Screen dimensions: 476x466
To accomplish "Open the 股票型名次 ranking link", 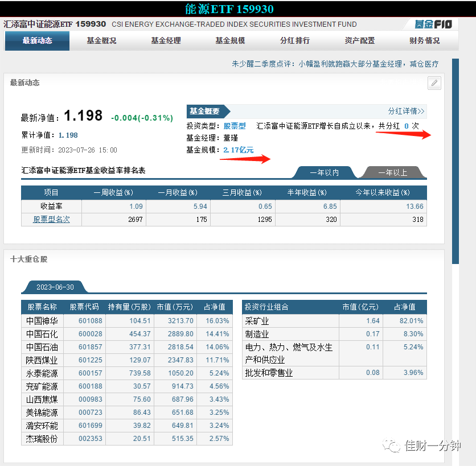I will (51, 220).
